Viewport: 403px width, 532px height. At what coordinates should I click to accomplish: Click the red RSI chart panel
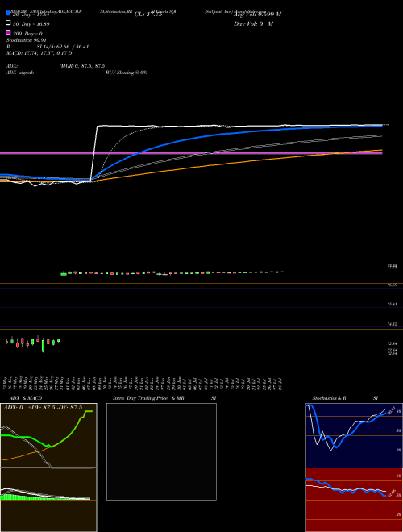pos(354,500)
